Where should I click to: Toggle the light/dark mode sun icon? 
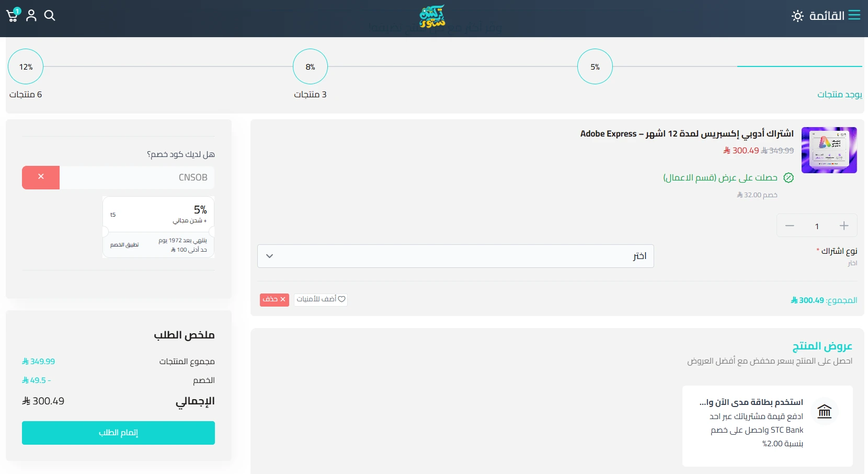797,16
